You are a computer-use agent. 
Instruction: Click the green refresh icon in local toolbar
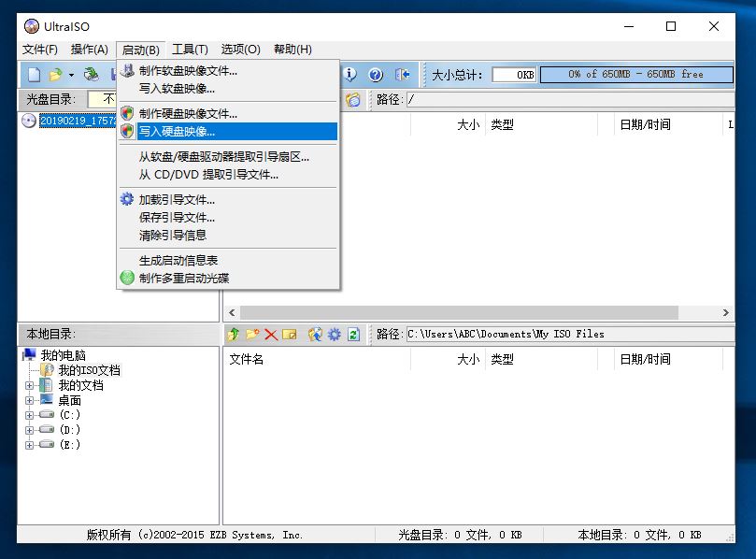(x=354, y=334)
